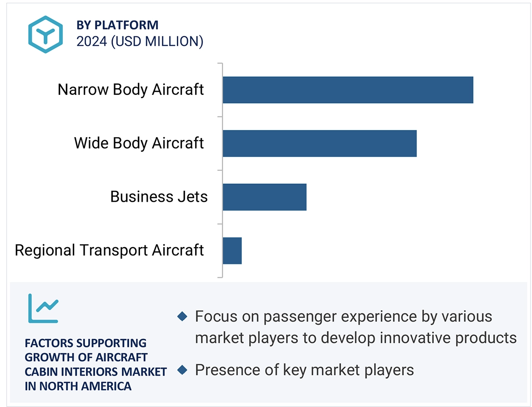Click the Business Jets label
The image size is (532, 407).
pos(159,197)
